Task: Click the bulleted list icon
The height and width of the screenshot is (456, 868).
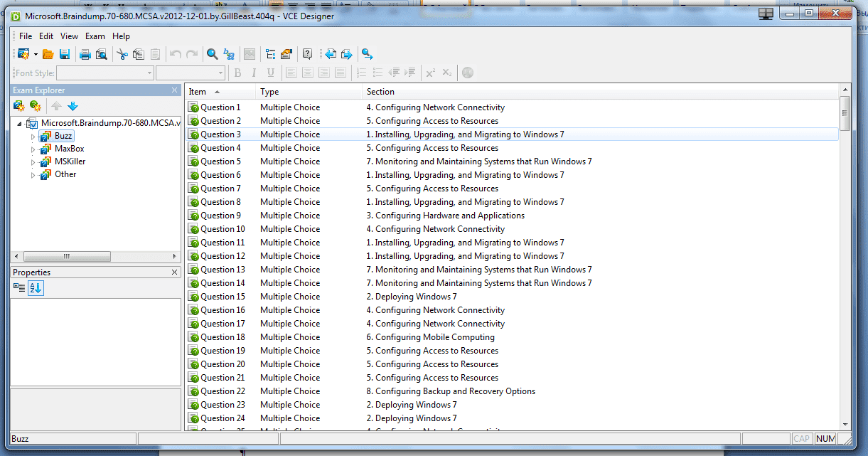Action: coord(377,73)
